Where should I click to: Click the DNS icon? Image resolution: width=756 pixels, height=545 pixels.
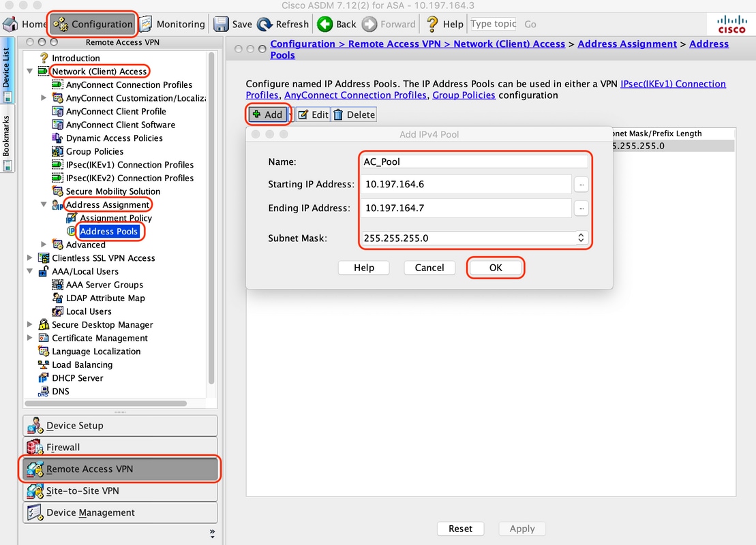click(44, 391)
